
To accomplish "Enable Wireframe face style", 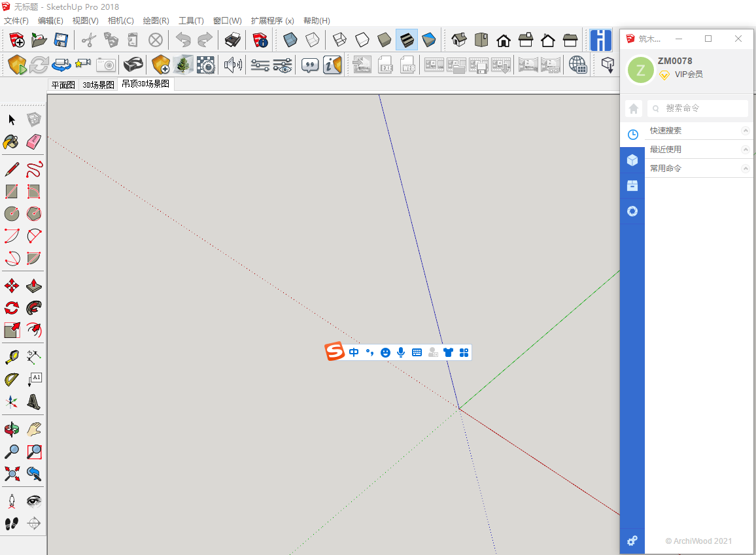I will coord(340,40).
